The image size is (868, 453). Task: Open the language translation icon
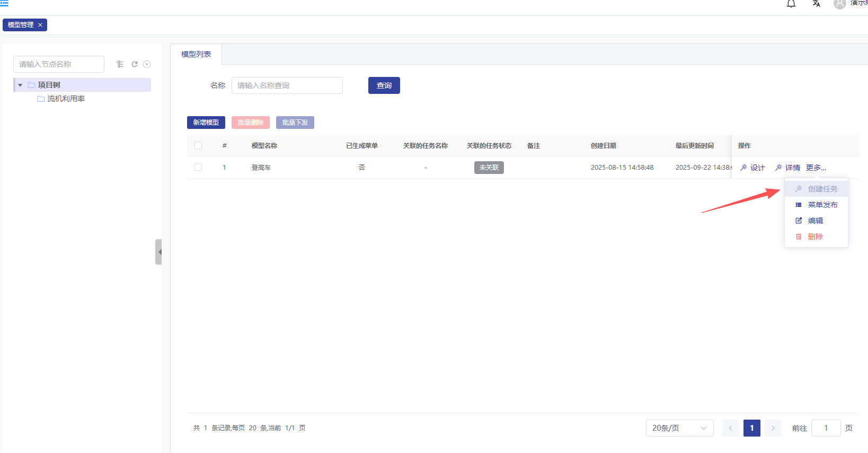click(816, 4)
